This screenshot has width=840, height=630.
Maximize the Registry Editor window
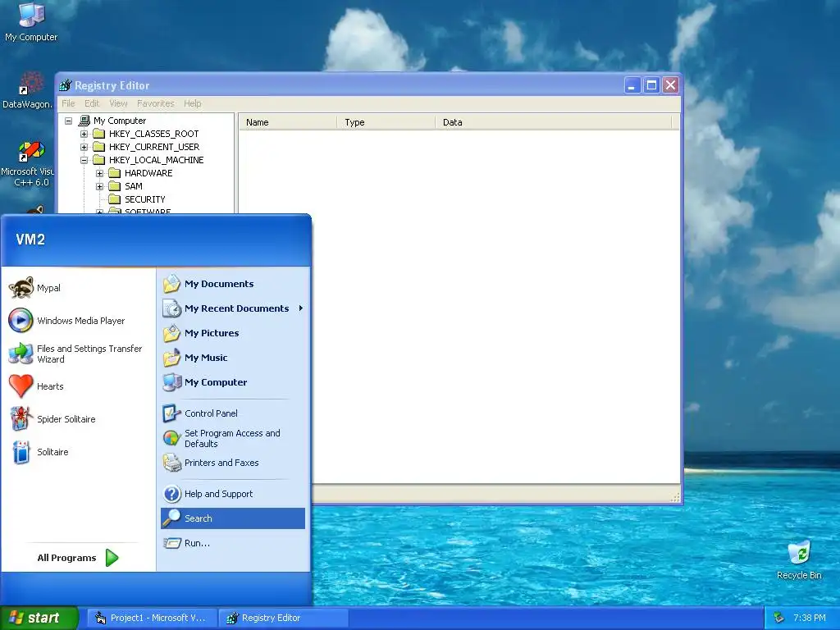pos(651,85)
